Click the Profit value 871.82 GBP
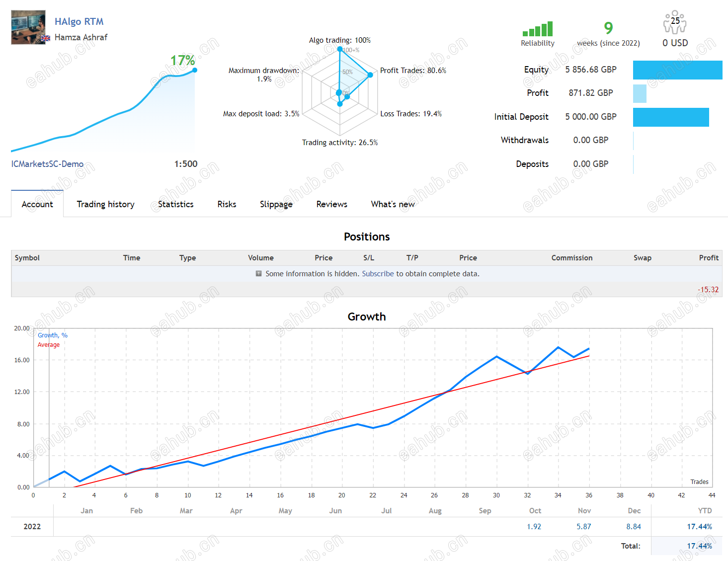 point(591,93)
